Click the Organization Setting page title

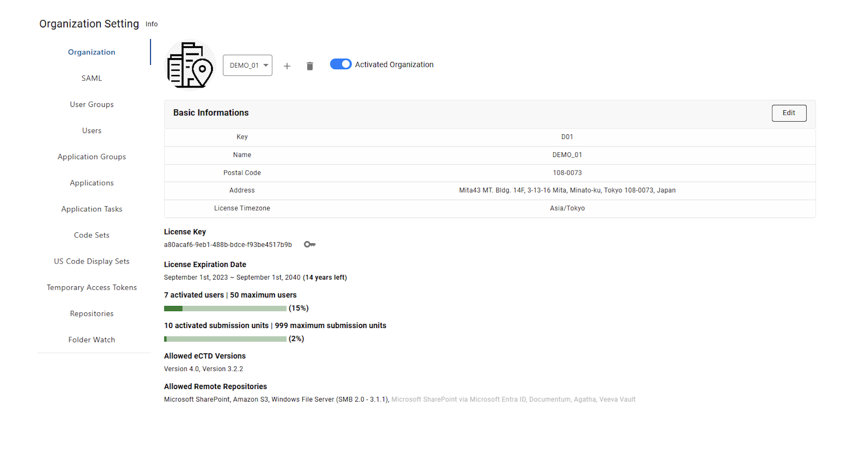click(89, 24)
